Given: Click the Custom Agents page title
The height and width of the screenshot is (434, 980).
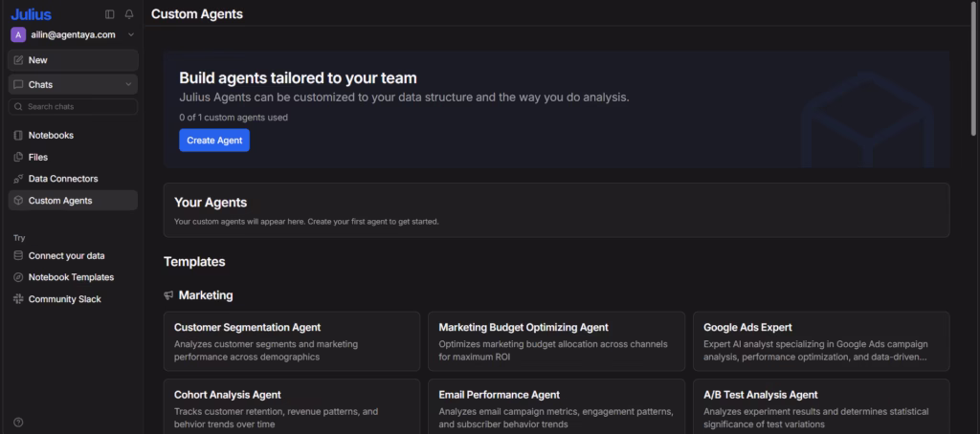Looking at the screenshot, I should 197,13.
